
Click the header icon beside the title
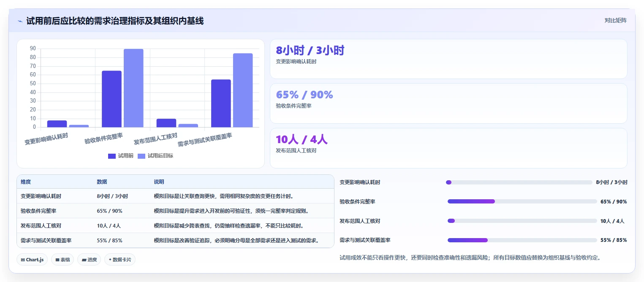(x=20, y=21)
